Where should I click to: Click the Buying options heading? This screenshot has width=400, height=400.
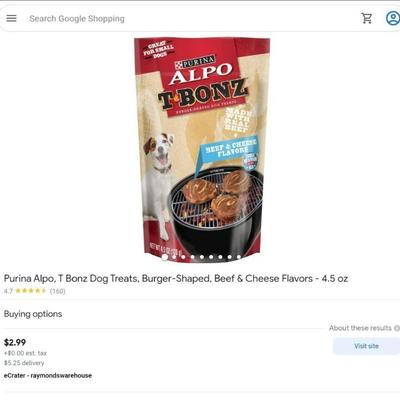(x=33, y=314)
